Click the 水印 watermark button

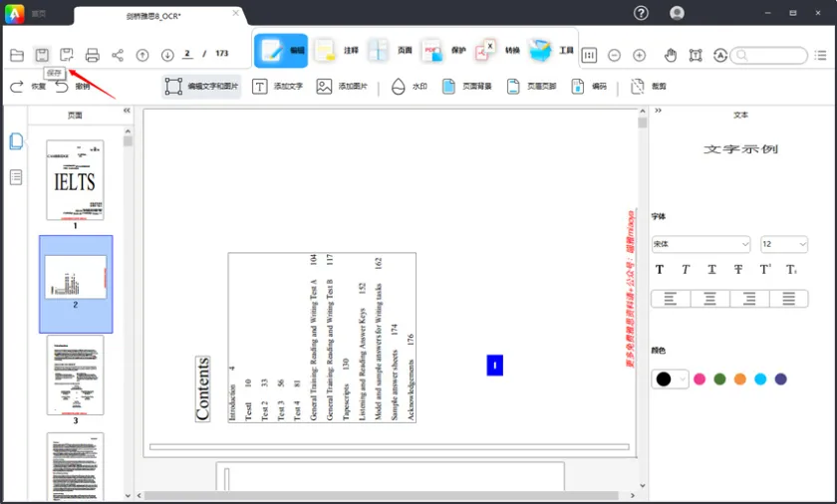[410, 87]
